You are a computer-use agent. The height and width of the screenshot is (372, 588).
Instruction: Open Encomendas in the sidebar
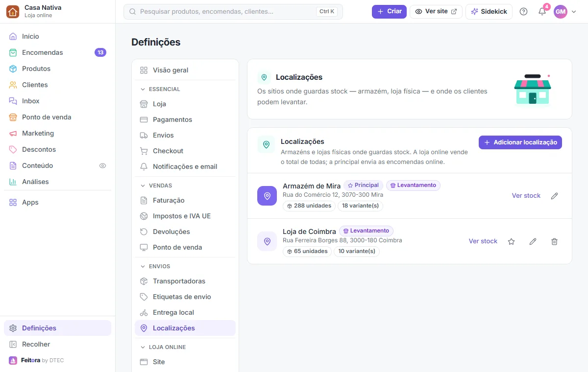pyautogui.click(x=58, y=52)
